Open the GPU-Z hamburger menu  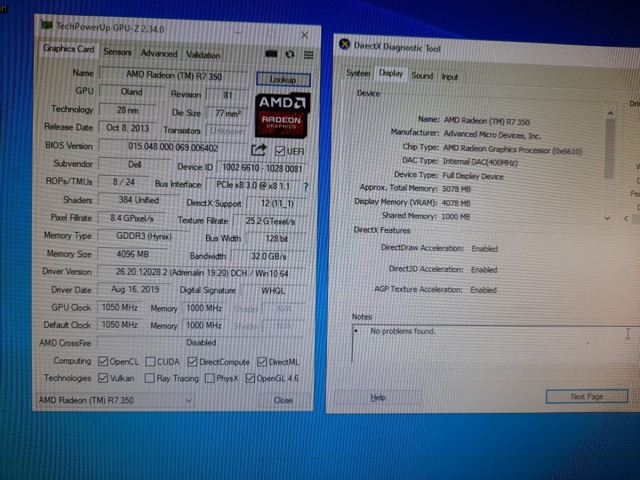308,55
